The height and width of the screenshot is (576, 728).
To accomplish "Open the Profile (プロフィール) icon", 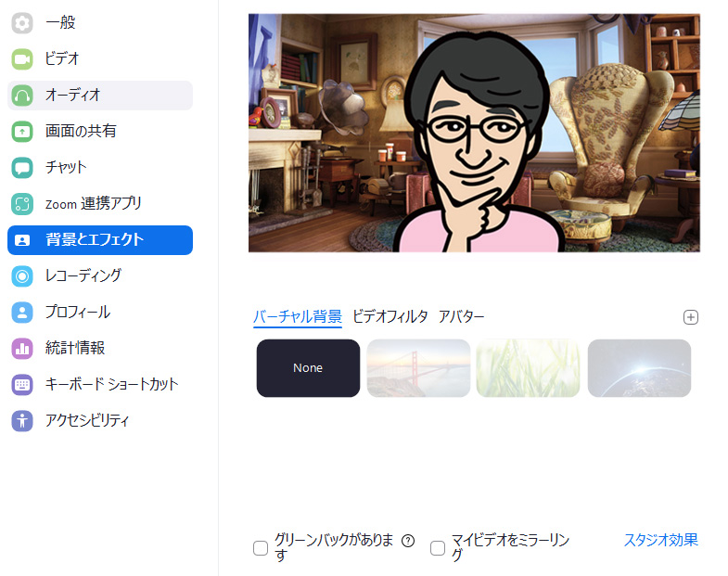I will [x=22, y=313].
